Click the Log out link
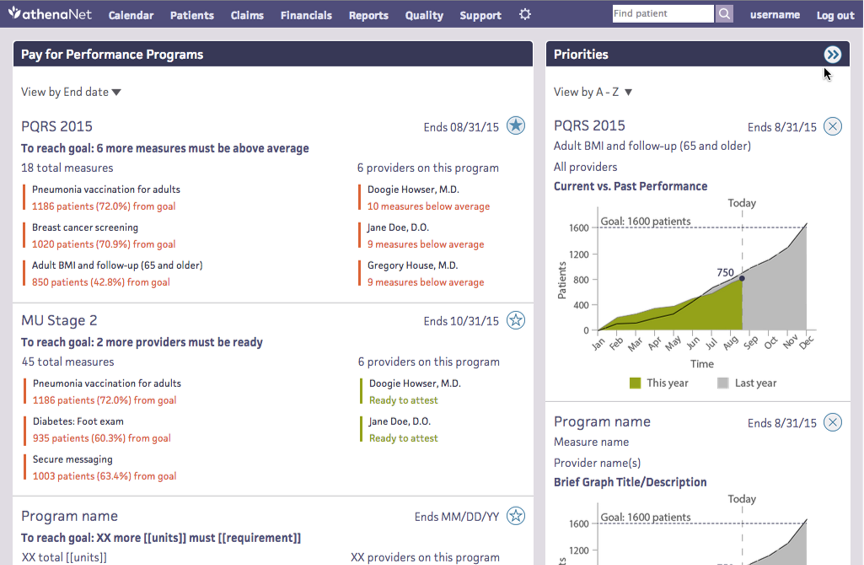The height and width of the screenshot is (565, 864). [835, 16]
